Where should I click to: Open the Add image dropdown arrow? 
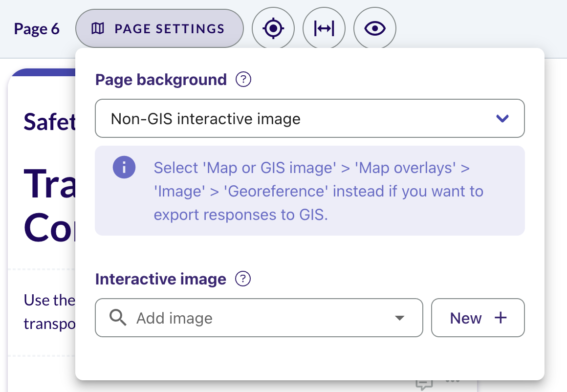tap(399, 318)
